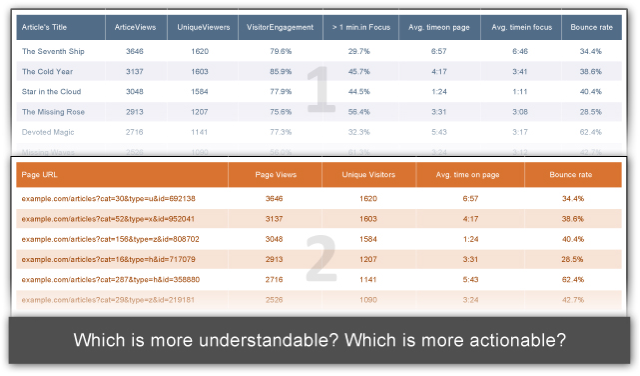Image resolution: width=640 pixels, height=376 pixels.
Task: Open the URL ending in id=692138
Action: pyautogui.click(x=108, y=199)
